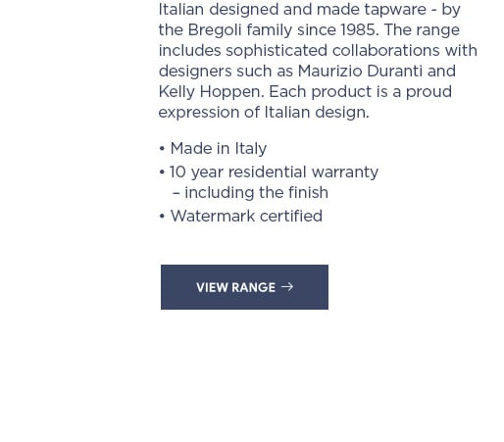Image resolution: width=504 pixels, height=442 pixels.
Task: Click the VIEW RANGE button
Action: point(244,287)
